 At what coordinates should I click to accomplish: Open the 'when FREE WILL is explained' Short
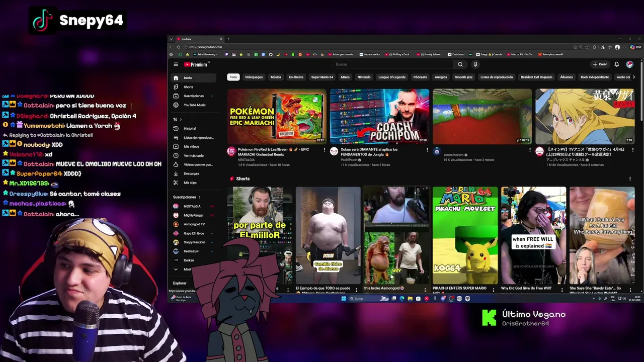pyautogui.click(x=533, y=235)
